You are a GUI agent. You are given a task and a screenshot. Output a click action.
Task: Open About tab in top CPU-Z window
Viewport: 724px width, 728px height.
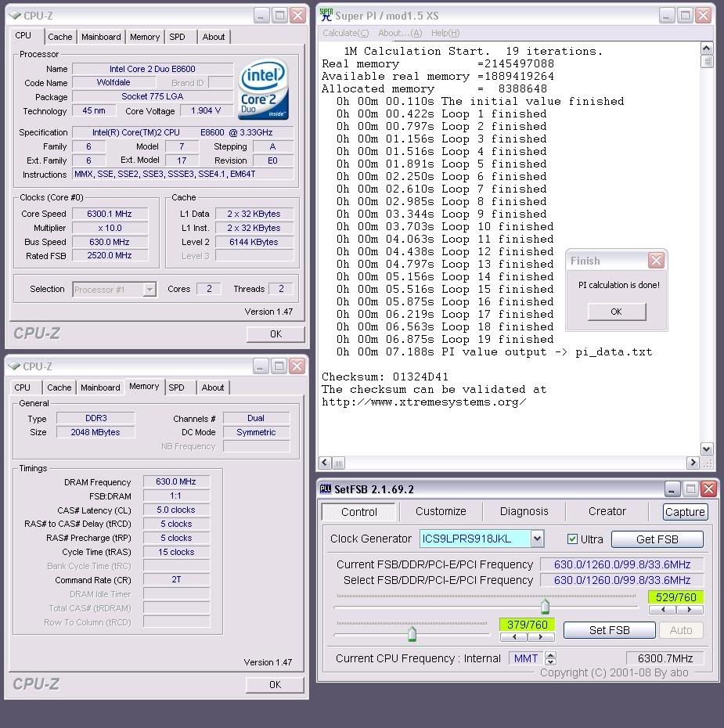[213, 37]
